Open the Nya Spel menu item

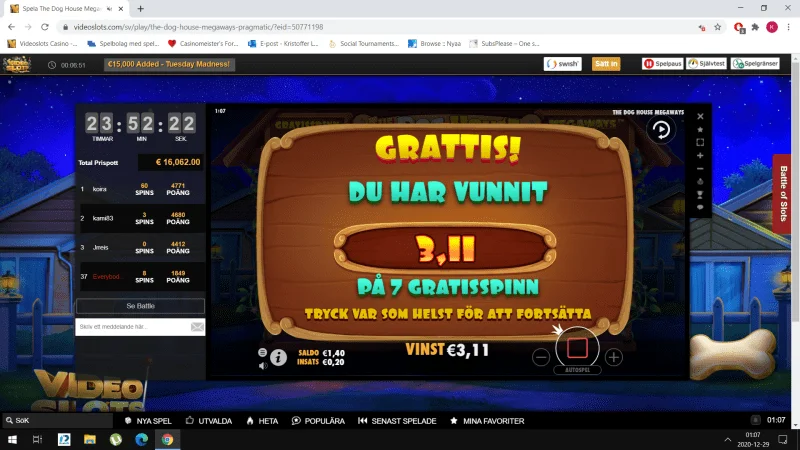[148, 421]
